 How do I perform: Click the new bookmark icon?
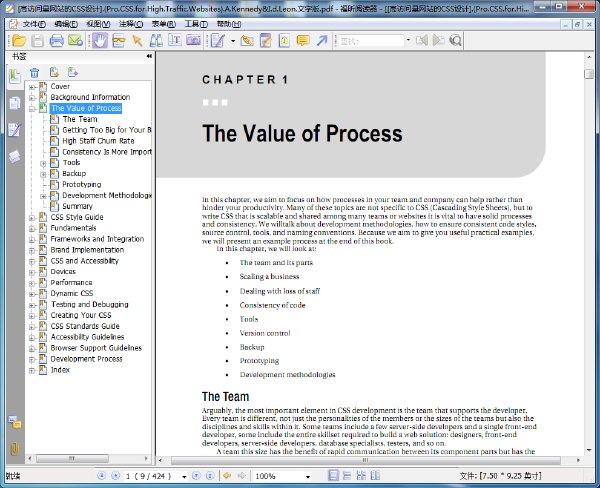tap(54, 72)
